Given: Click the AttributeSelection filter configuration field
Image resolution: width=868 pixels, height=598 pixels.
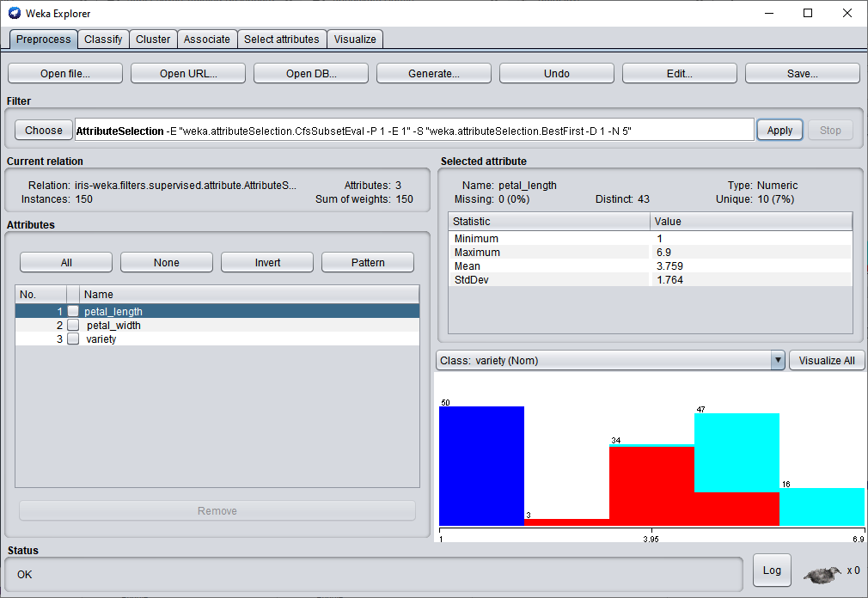Looking at the screenshot, I should [x=414, y=131].
